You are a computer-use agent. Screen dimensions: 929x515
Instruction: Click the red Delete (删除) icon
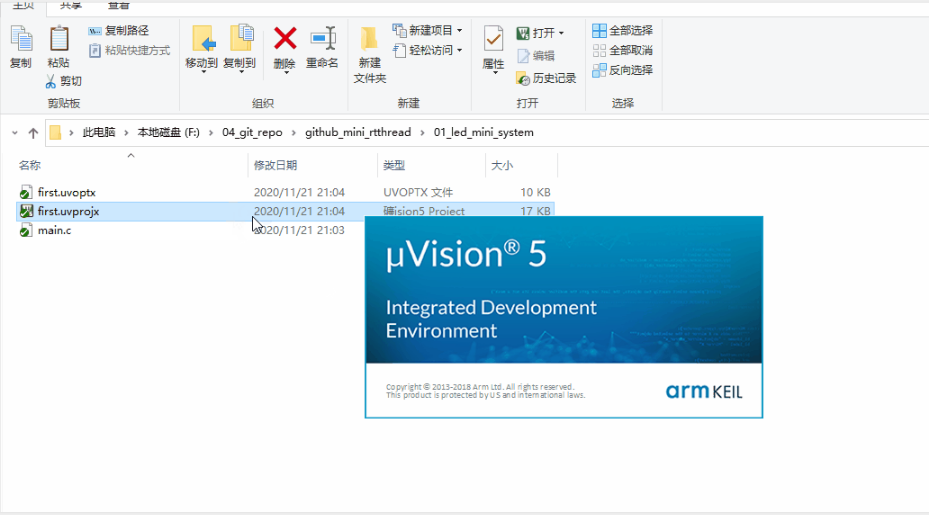tap(285, 39)
